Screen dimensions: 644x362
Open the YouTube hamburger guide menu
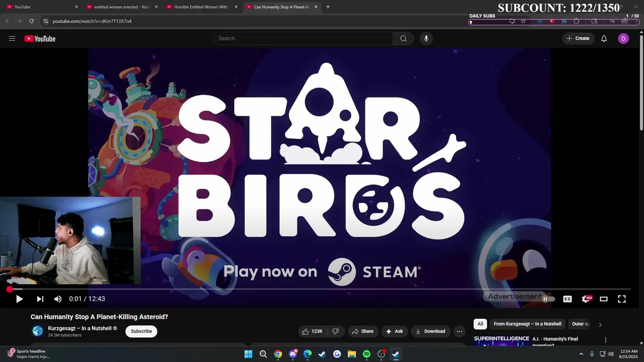[12, 39]
